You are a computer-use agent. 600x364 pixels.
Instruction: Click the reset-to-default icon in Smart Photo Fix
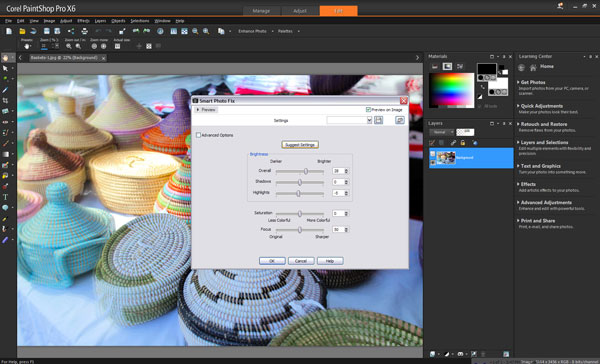[399, 120]
